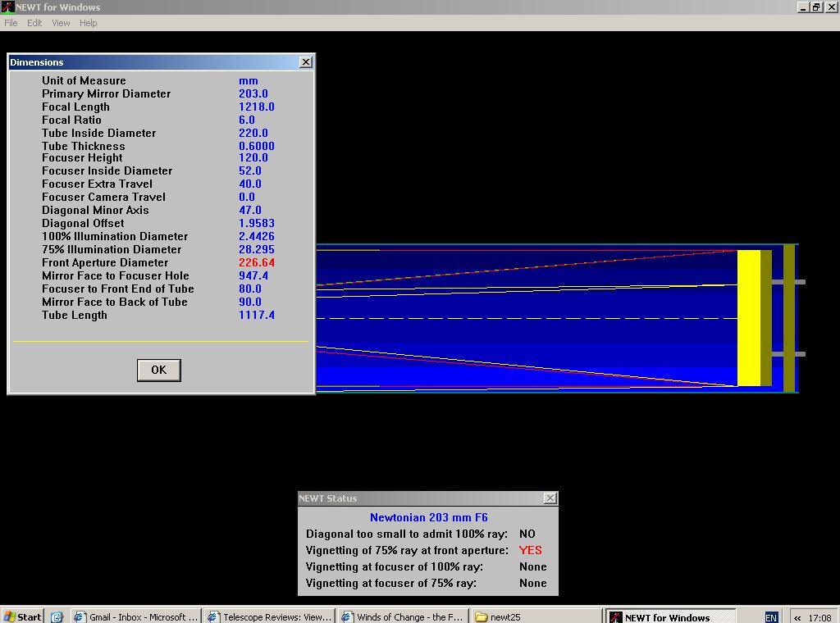Switch to Gmail Inbox taskbar window
840x623 pixels.
136,616
